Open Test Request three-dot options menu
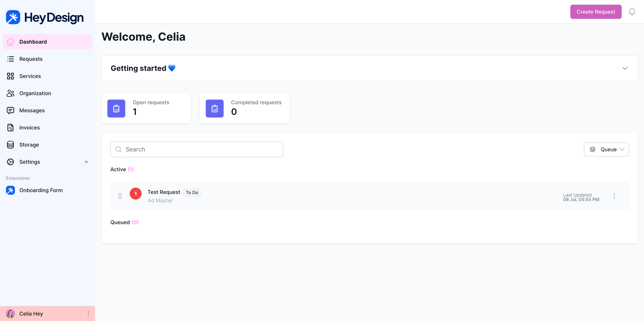The image size is (644, 321). click(x=614, y=196)
